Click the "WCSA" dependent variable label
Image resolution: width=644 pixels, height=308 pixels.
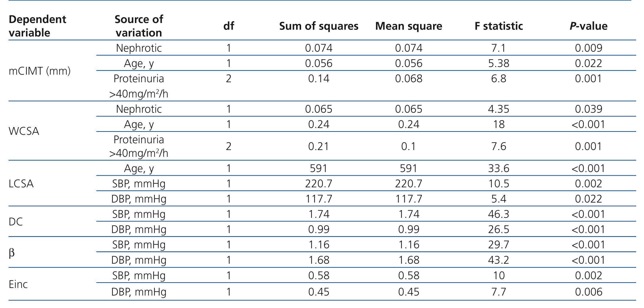(x=24, y=131)
